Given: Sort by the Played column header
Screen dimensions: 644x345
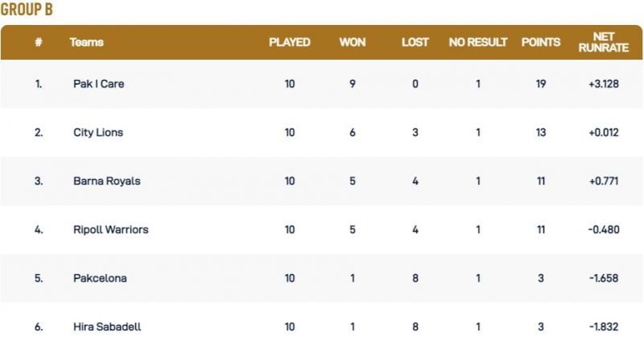Looking at the screenshot, I should [x=289, y=43].
